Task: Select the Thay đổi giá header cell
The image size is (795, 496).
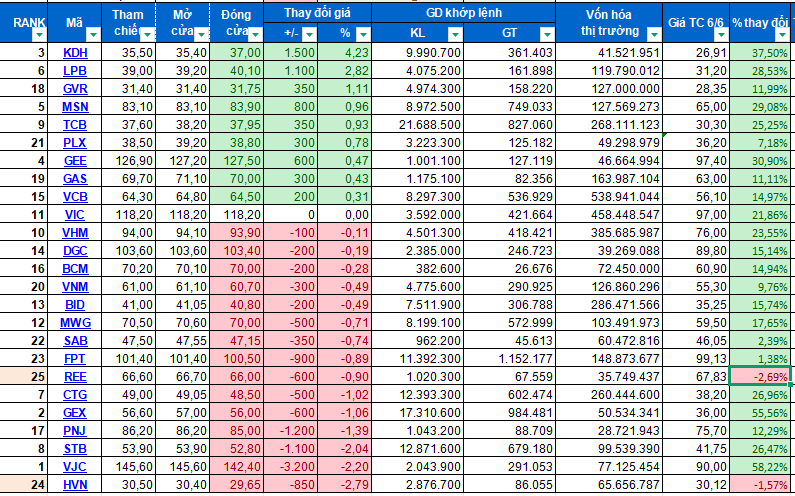Action: click(317, 13)
